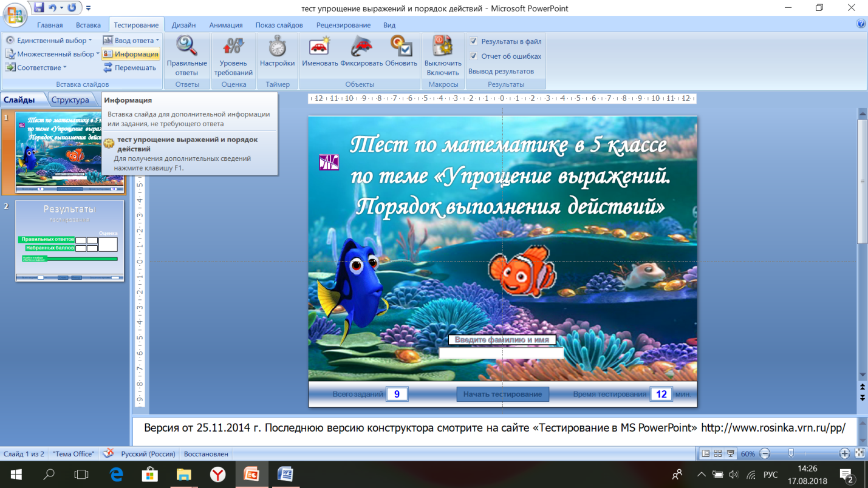Open Microsoft Edge from the taskbar
Image resolution: width=868 pixels, height=488 pixels.
click(x=117, y=474)
